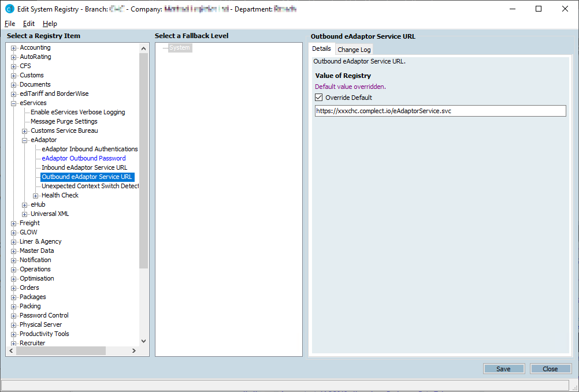579x392 pixels.
Task: Select the eAdaptor Outbound Password item
Action: pos(83,158)
